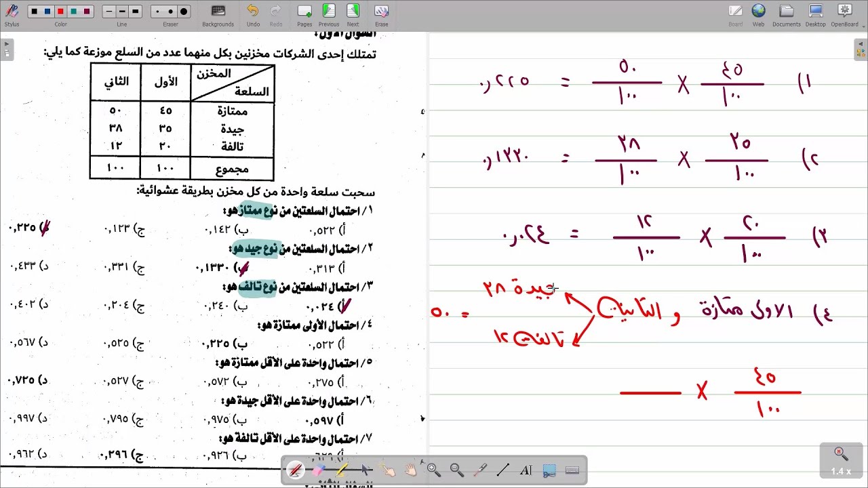Click the 1.4x zoom reset indicator
The image size is (868, 488).
pyautogui.click(x=841, y=461)
